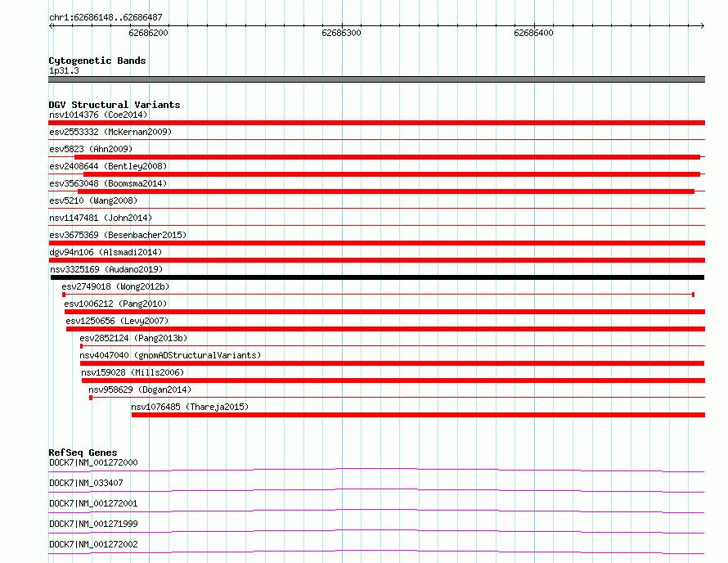The width and height of the screenshot is (728, 563).
Task: Click the red bar under nsv1014376
Action: (376, 123)
